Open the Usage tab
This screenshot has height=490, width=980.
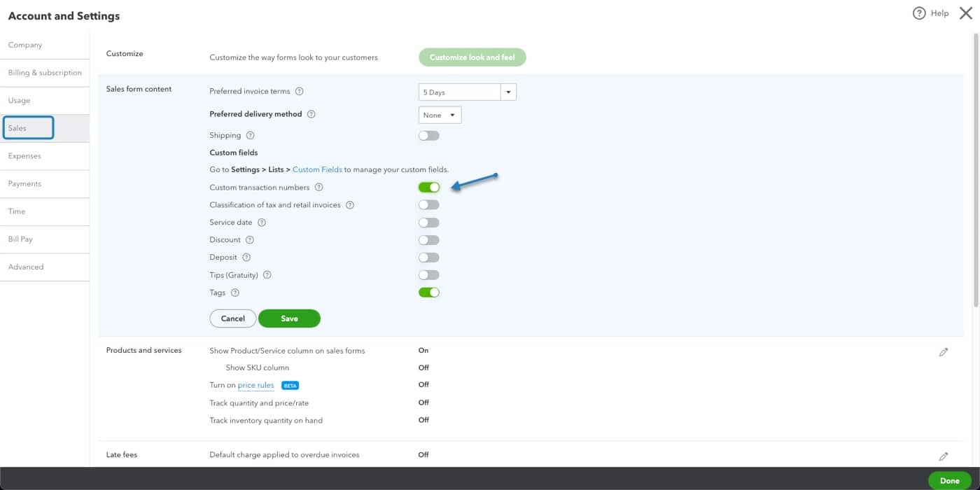[x=45, y=100]
